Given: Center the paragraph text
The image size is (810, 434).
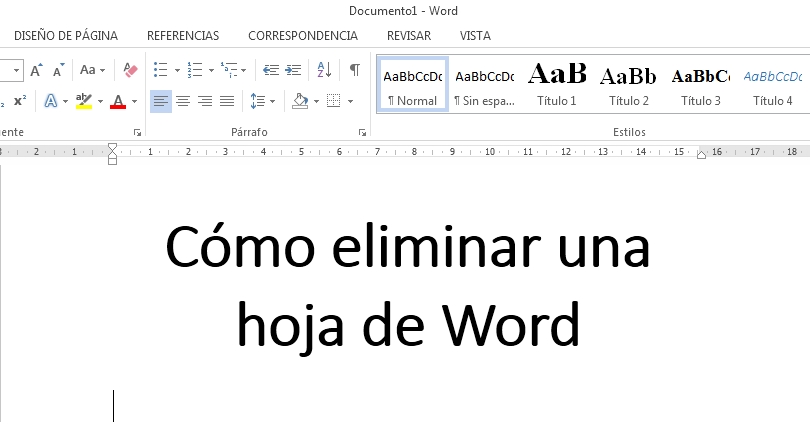Looking at the screenshot, I should tap(183, 101).
